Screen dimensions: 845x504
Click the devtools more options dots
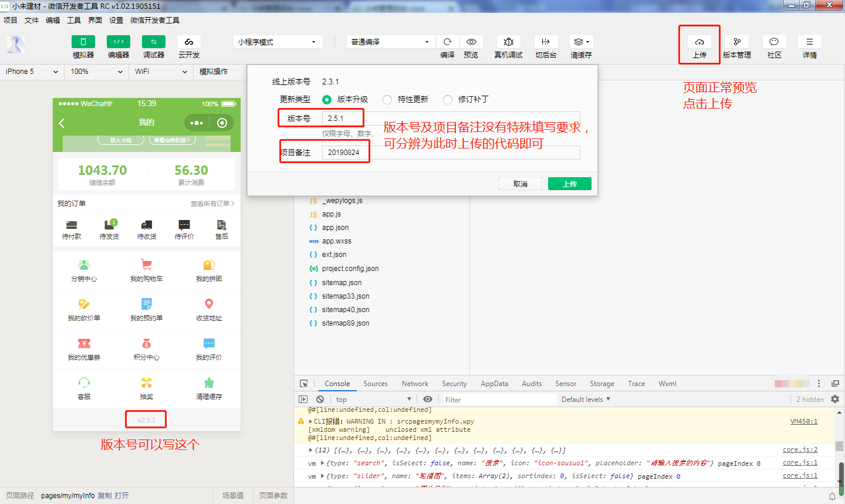coord(819,384)
